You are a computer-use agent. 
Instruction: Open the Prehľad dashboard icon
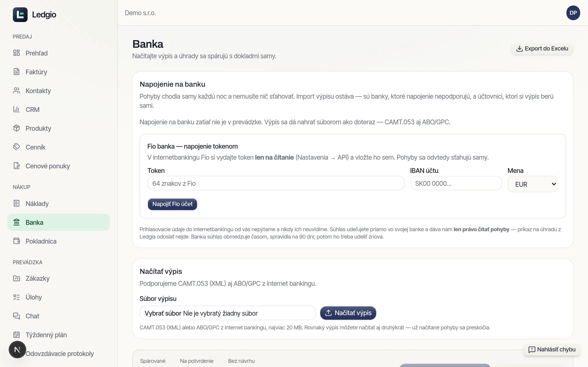point(17,53)
